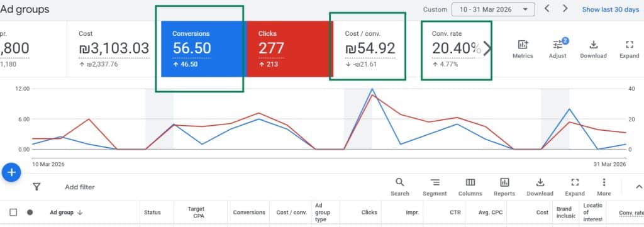
Task: Download the table data
Action: (540, 187)
